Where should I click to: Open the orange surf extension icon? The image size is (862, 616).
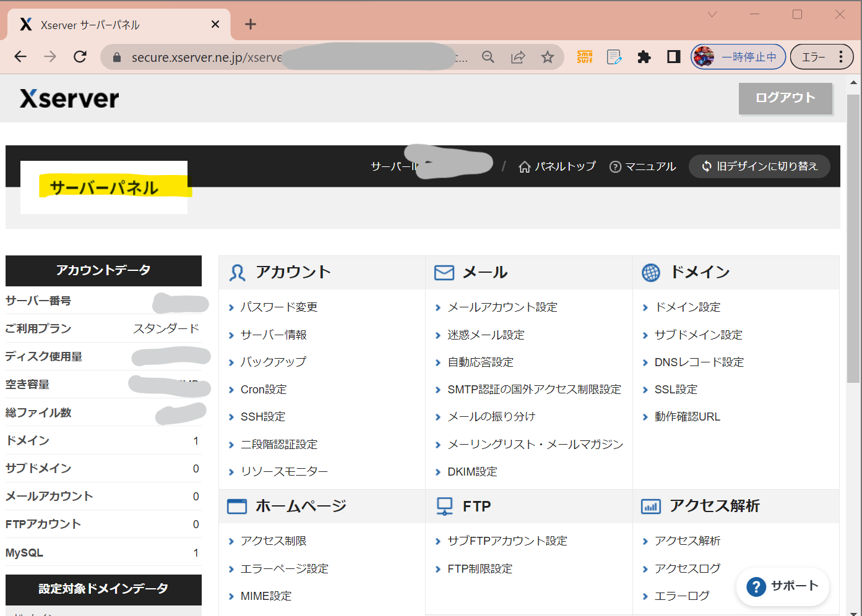tap(585, 57)
